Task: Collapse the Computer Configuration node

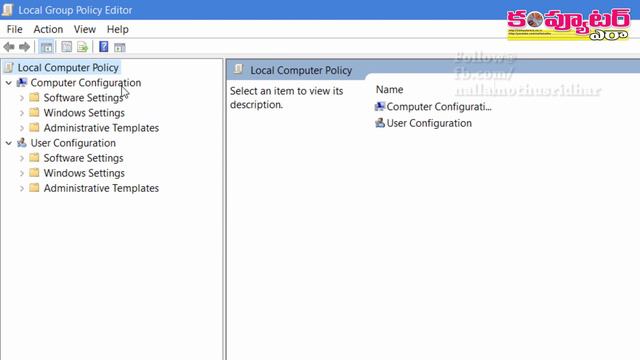Action: pos(9,83)
